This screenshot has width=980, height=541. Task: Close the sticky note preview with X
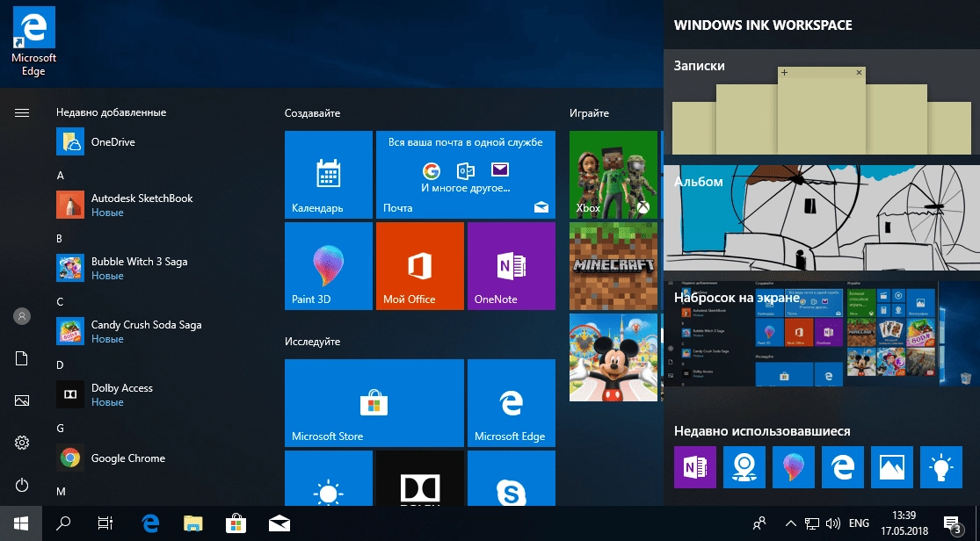859,73
